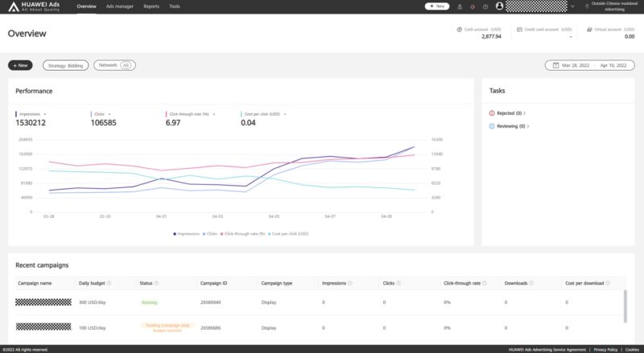The height and width of the screenshot is (353, 644).
Task: Click the black New button below Overview
Action: pyautogui.click(x=20, y=65)
